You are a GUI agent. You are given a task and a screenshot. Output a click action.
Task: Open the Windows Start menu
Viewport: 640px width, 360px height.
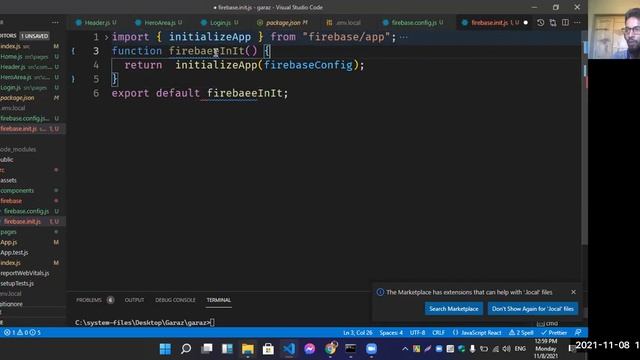165,349
